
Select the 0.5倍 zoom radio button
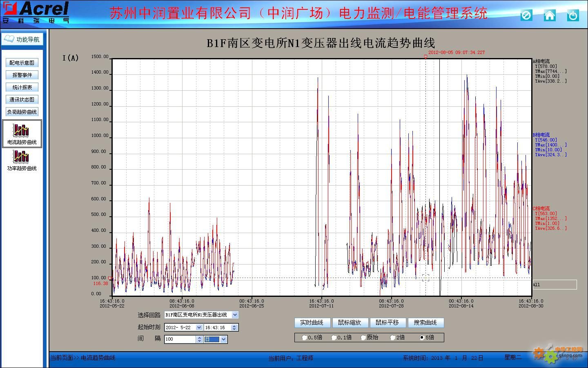click(x=305, y=338)
